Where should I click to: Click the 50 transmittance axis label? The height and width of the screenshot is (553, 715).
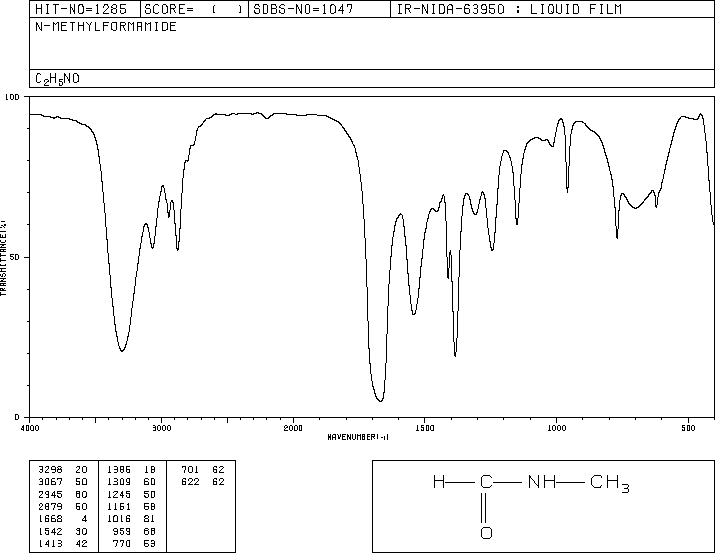15,257
